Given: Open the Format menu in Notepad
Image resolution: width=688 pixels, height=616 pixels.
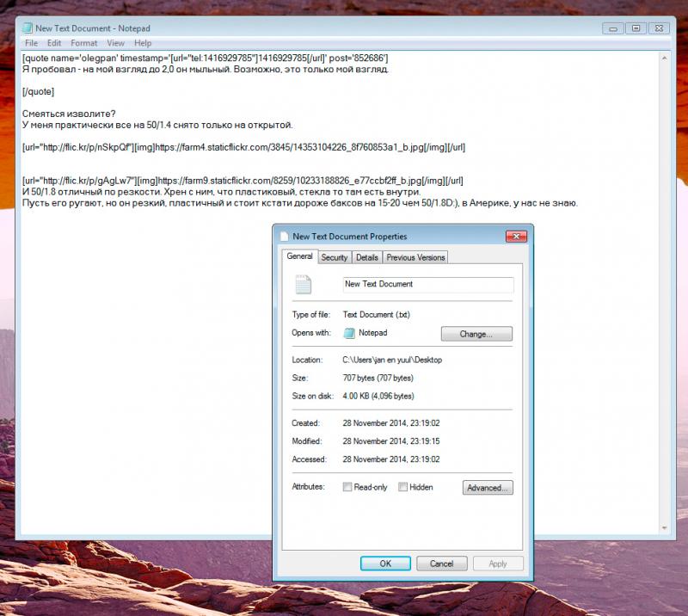Looking at the screenshot, I should pos(83,43).
